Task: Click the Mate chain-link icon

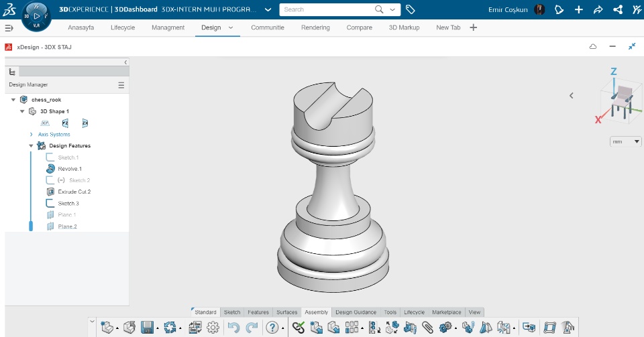Action: pyautogui.click(x=299, y=327)
